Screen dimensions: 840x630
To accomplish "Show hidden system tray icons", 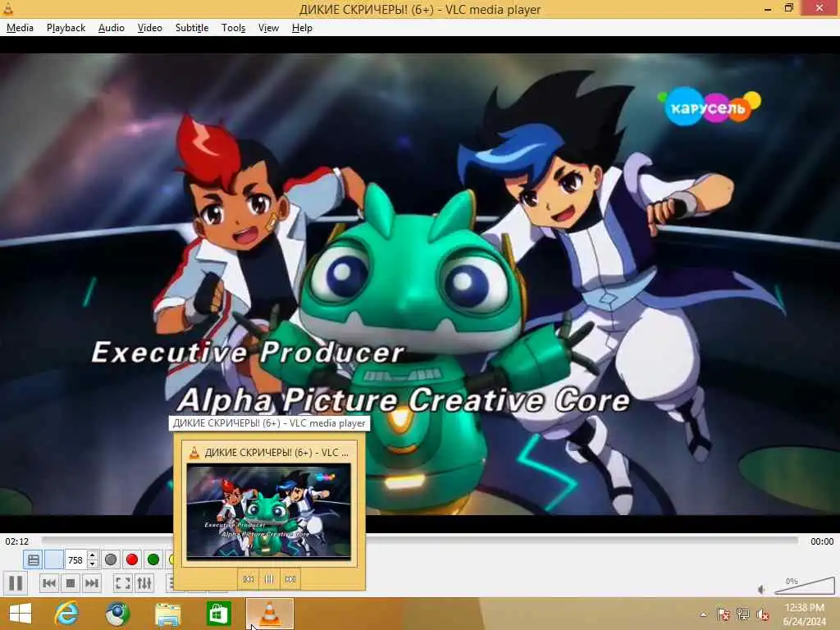I will click(703, 614).
